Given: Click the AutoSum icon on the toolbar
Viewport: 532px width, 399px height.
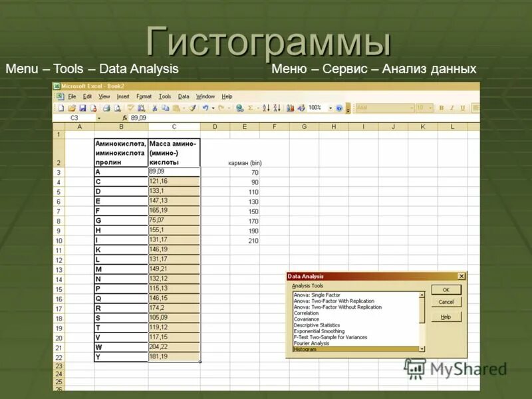Looking at the screenshot, I should pos(250,106).
